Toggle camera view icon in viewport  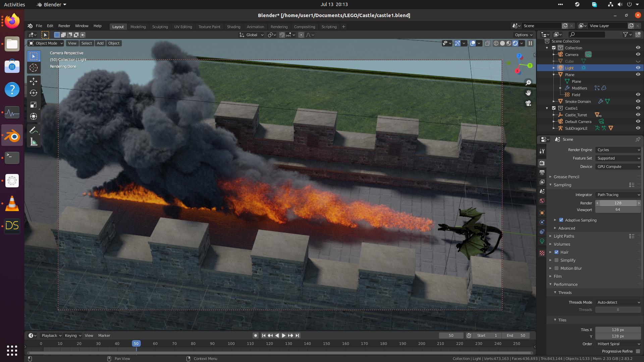[528, 103]
